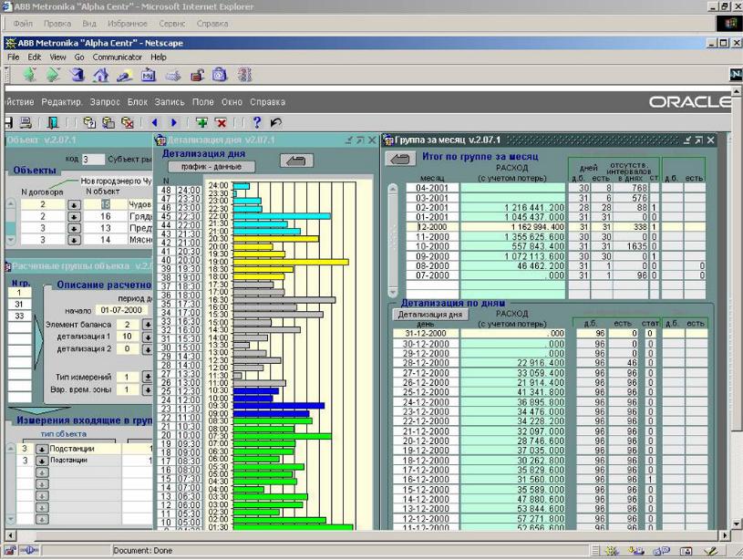The height and width of the screenshot is (560, 743).
Task: Open Netscape Communicator menu
Action: pyautogui.click(x=117, y=57)
